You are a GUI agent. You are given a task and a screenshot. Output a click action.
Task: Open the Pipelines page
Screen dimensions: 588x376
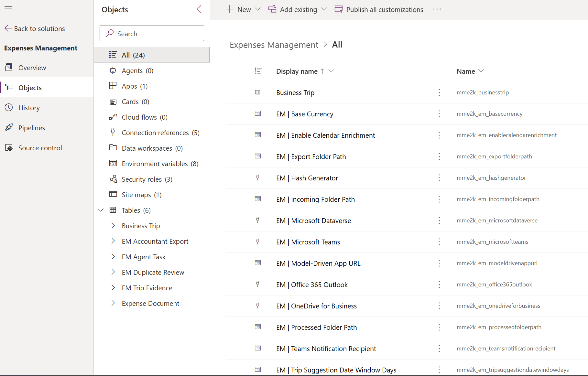[x=47, y=128]
